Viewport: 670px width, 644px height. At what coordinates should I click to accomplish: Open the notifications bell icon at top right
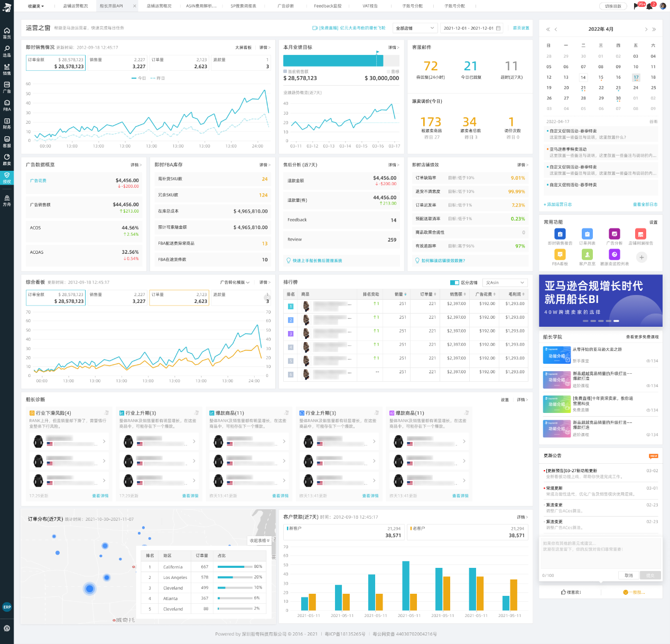tap(649, 6)
